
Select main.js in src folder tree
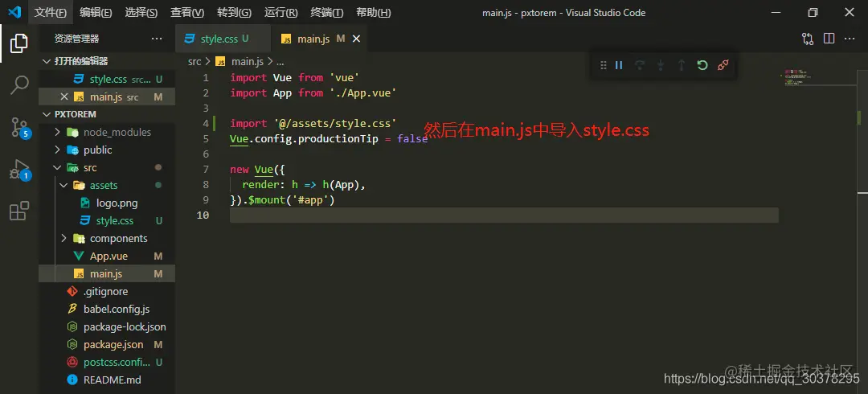coord(107,274)
